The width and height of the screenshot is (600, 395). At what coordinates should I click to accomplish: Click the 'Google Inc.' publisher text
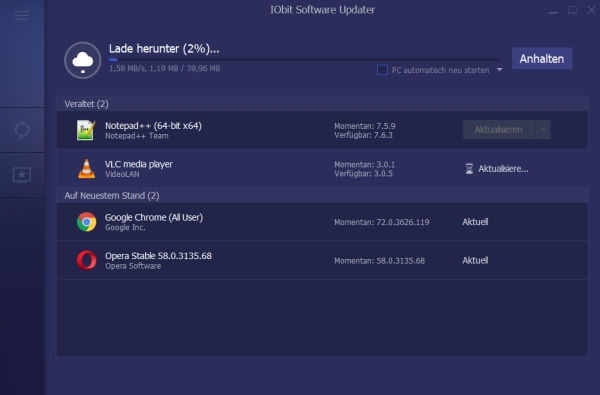point(125,227)
